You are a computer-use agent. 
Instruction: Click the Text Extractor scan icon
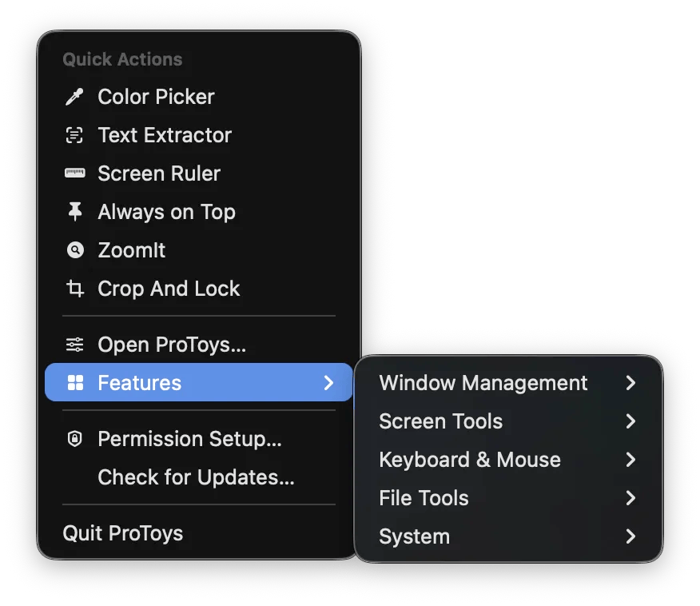(74, 135)
